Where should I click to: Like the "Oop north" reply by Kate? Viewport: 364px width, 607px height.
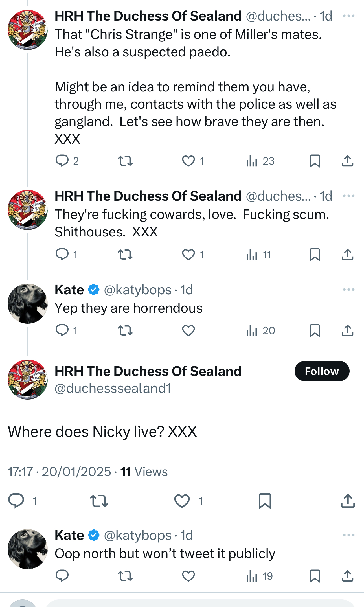pos(188,576)
